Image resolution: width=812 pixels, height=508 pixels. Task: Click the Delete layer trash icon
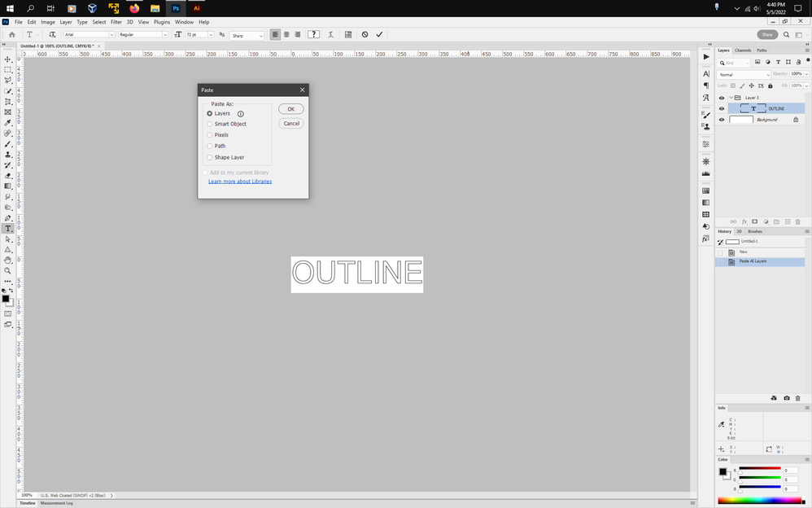click(797, 220)
